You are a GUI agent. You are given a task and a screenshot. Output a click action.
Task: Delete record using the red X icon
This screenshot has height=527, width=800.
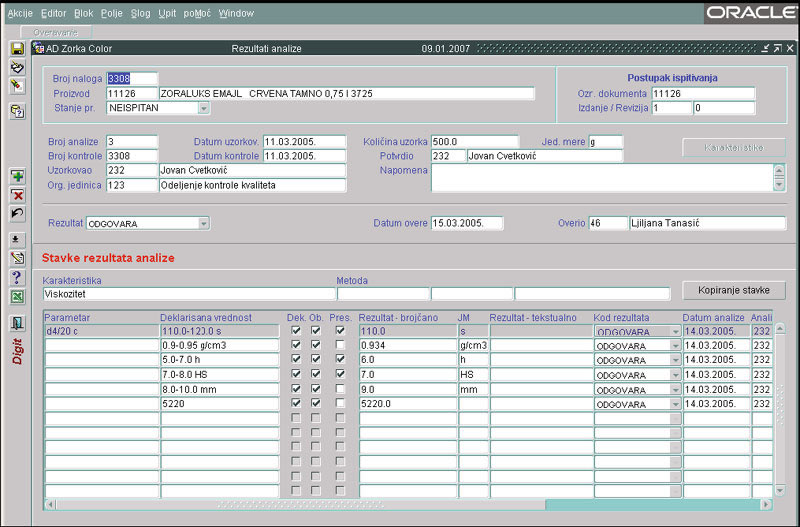tap(18, 195)
